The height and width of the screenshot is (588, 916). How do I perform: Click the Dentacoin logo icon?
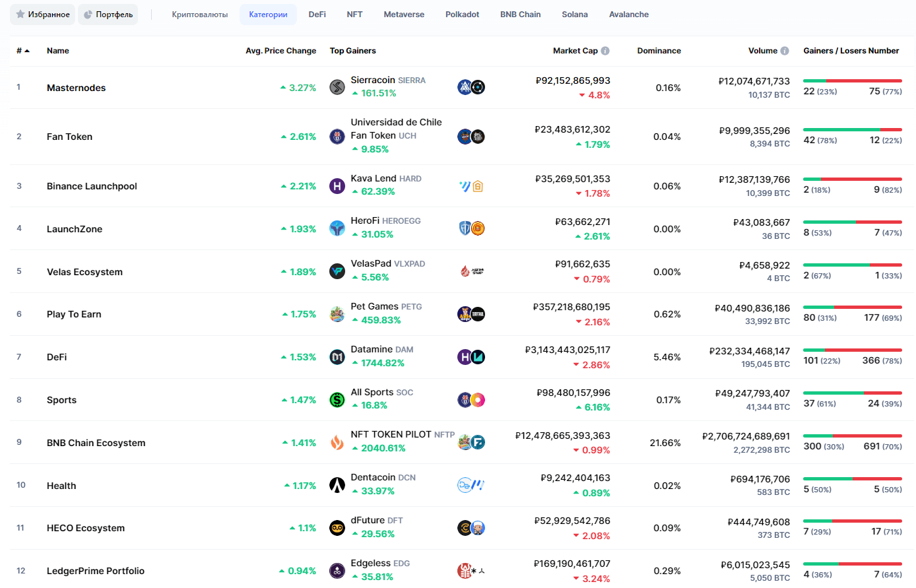coord(337,485)
